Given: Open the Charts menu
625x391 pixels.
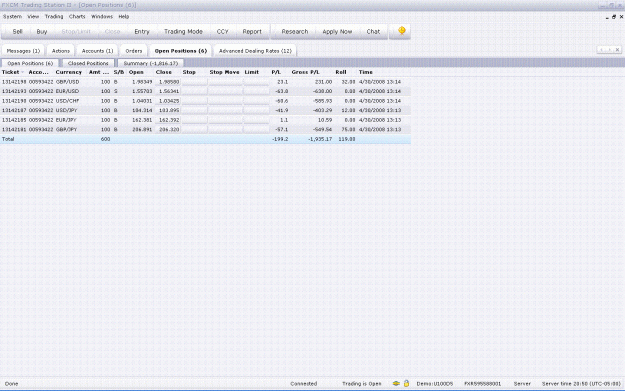Looking at the screenshot, I should click(77, 16).
